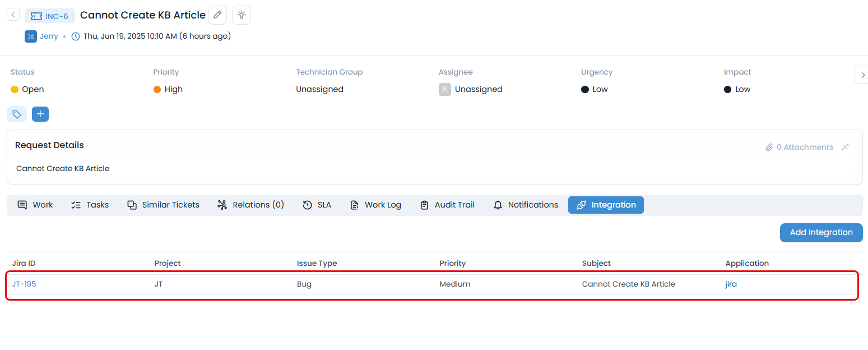
Task: Switch to the Work tab
Action: point(35,205)
